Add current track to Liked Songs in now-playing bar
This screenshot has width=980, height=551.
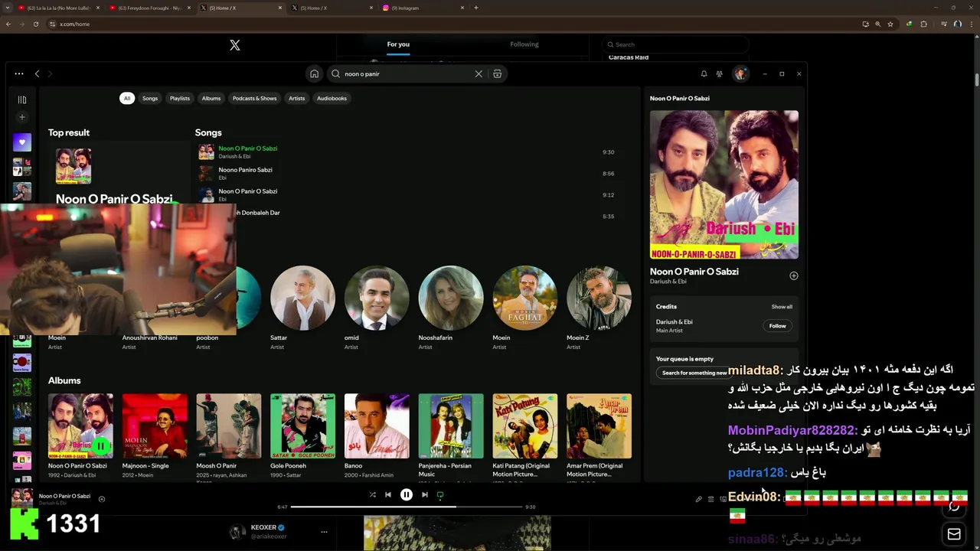[101, 499]
